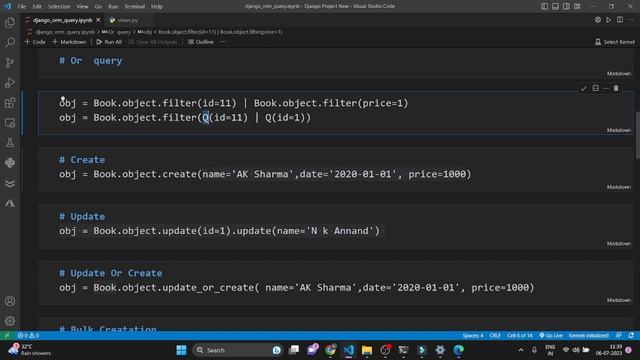Run All notebook cells
The image size is (640, 360).
[x=109, y=42]
